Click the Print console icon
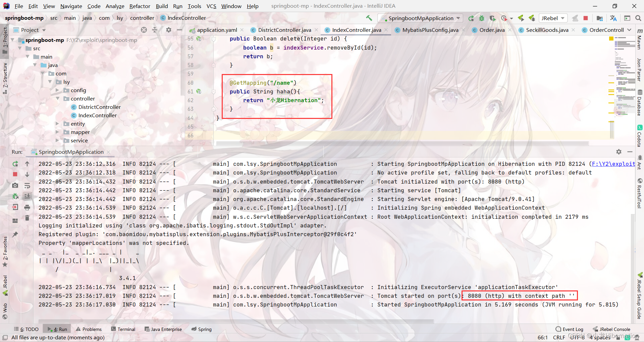This screenshot has height=342, width=644. coord(27,208)
